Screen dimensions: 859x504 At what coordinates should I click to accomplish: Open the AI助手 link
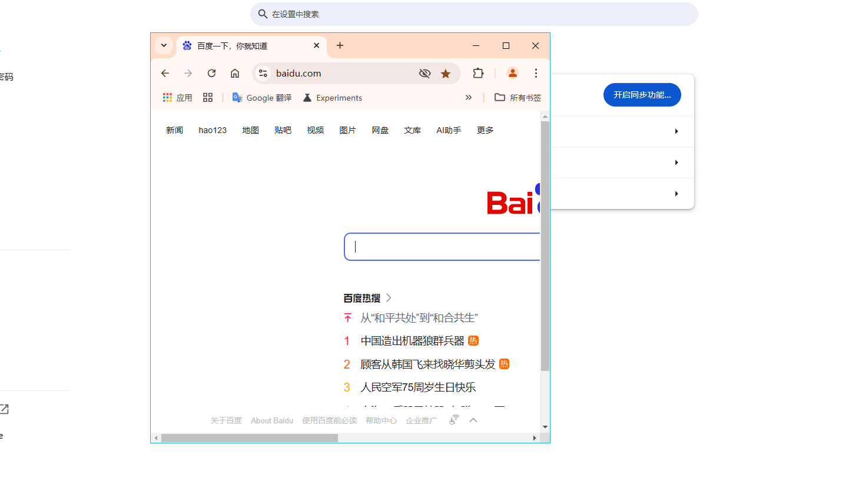click(449, 130)
